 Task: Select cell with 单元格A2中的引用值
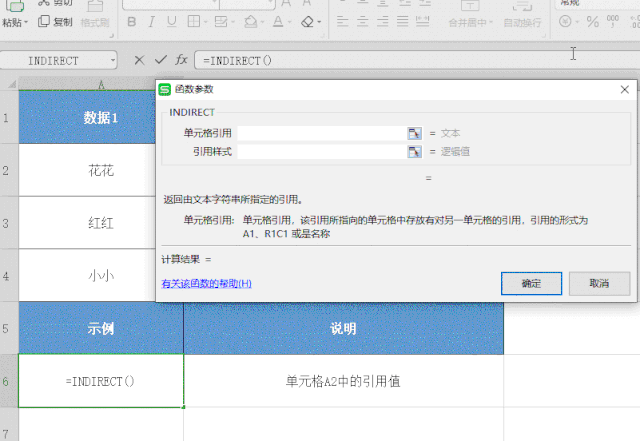[x=344, y=381]
